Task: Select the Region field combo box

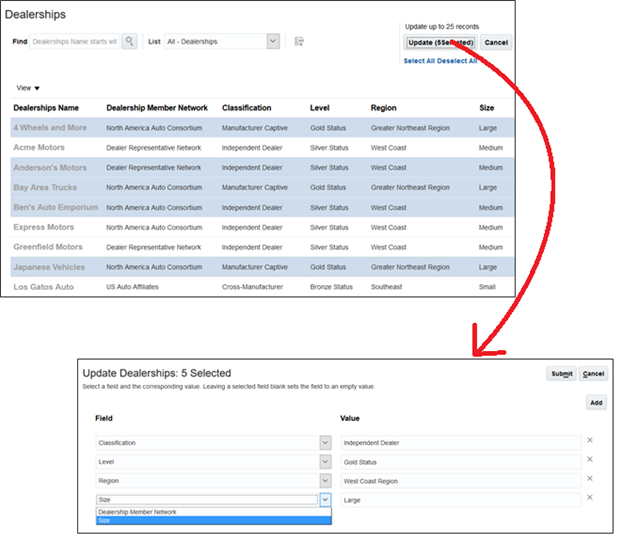Action: pyautogui.click(x=213, y=481)
